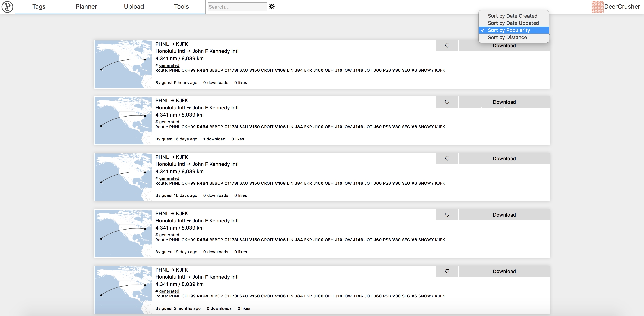Go to the Upload page
This screenshot has width=644, height=316.
click(134, 7)
